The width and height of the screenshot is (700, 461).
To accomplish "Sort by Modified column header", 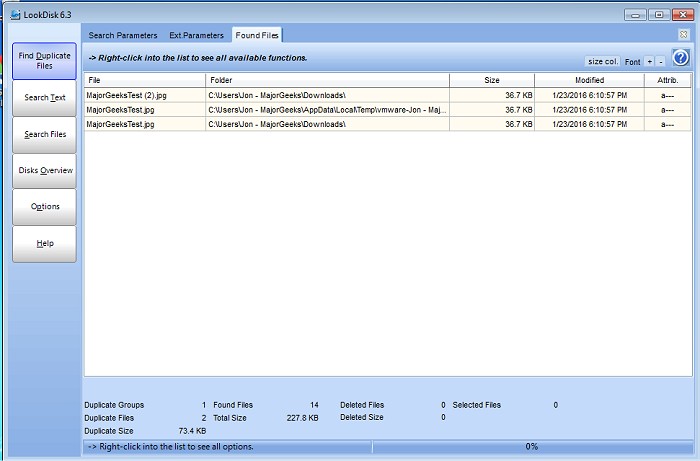I will pos(589,80).
